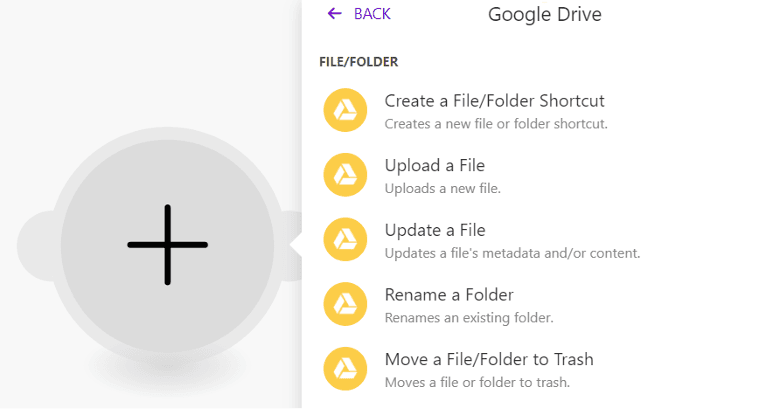Click the plus sign in the empty module
780x410 pixels.
pyautogui.click(x=167, y=245)
